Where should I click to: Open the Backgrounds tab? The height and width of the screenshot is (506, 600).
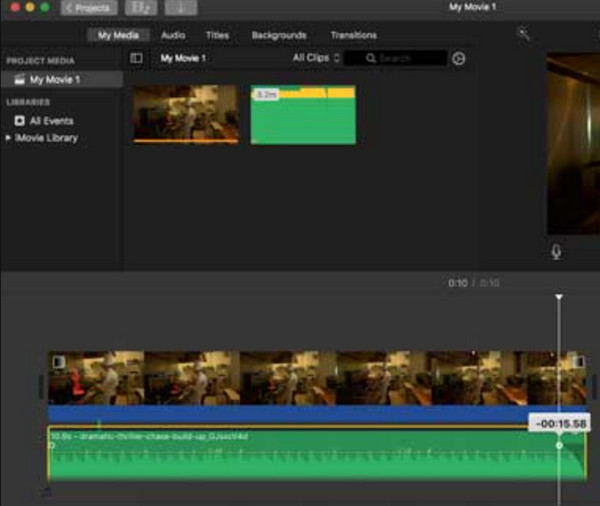pos(279,35)
